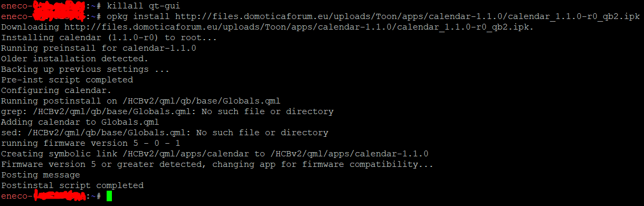Click 'Running preinstall for calendar-1.1.0' line
The width and height of the screenshot is (644, 206).
point(98,48)
